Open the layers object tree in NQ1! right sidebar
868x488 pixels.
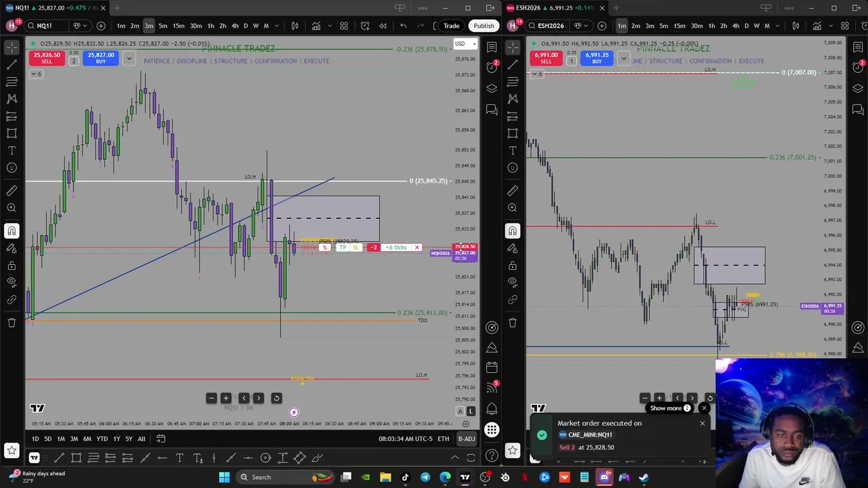click(492, 89)
